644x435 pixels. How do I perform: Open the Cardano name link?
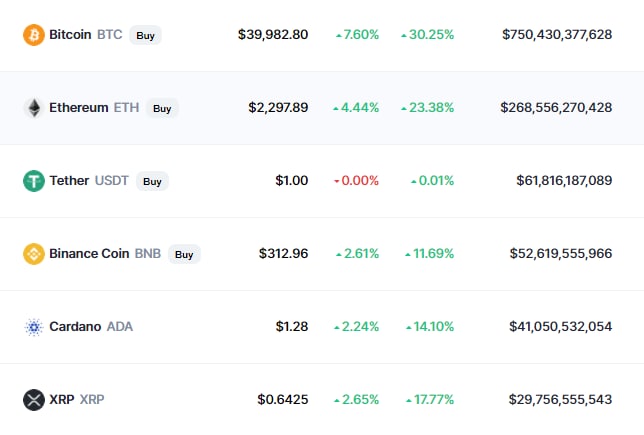point(75,327)
